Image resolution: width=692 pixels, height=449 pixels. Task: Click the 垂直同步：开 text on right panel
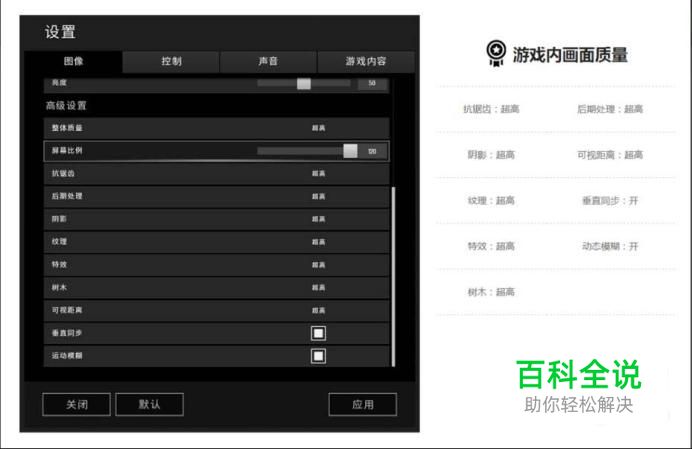pos(610,201)
